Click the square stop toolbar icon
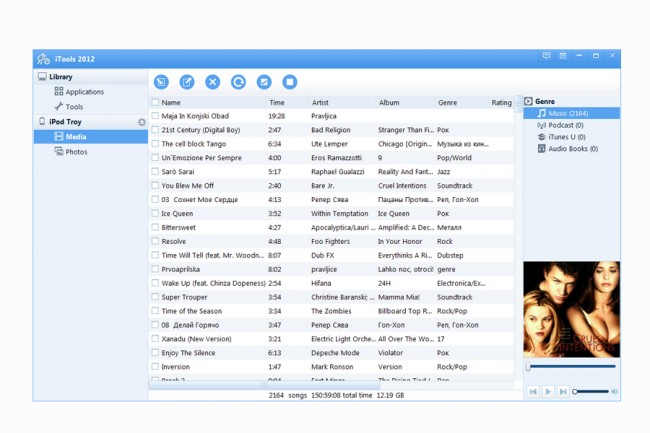The image size is (650, 433). pos(289,82)
